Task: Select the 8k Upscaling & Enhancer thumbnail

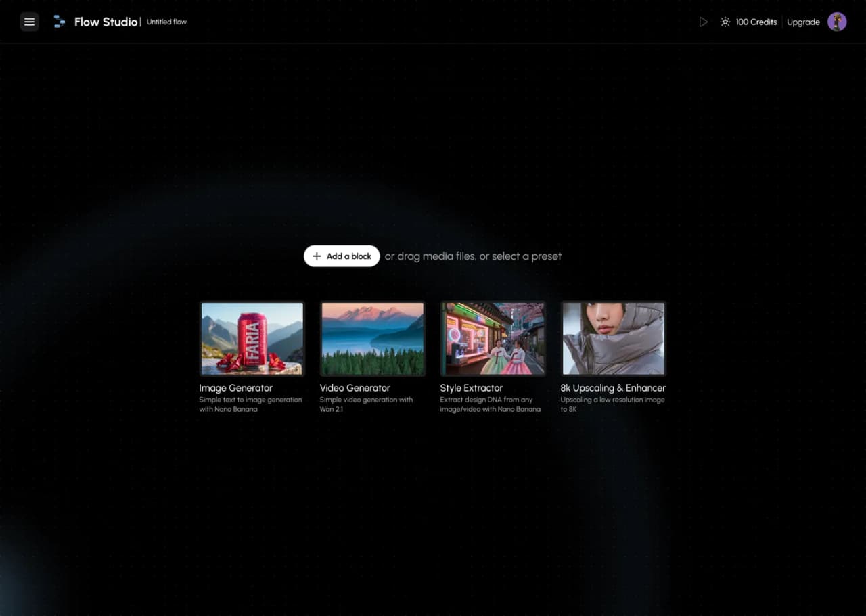Action: (614, 338)
